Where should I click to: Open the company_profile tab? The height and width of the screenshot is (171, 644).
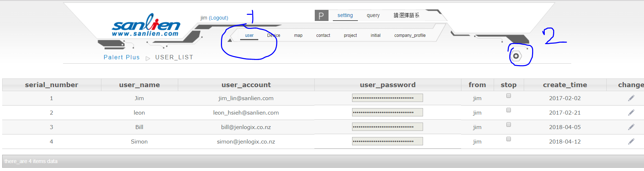(x=410, y=35)
